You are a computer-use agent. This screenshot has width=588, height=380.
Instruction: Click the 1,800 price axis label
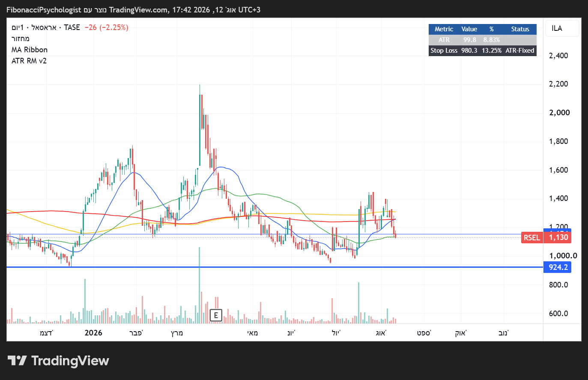[x=558, y=141]
